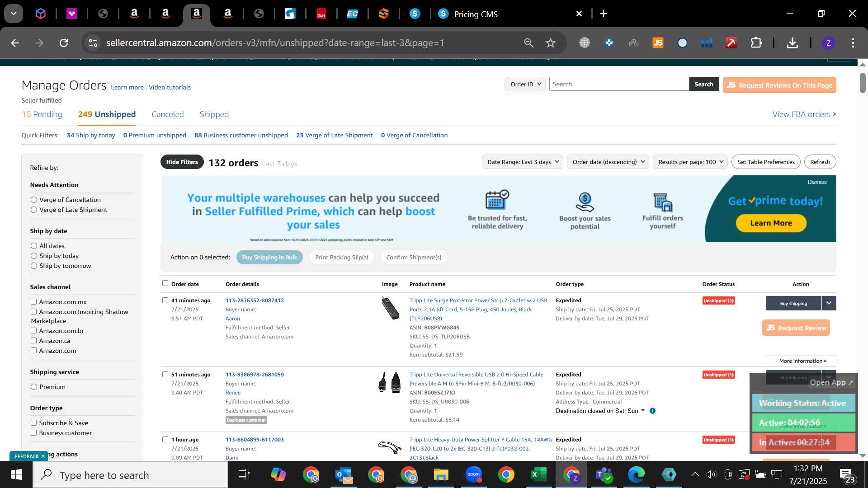Open site information icon in address bar
This screenshot has height=488, width=868.
tap(93, 43)
